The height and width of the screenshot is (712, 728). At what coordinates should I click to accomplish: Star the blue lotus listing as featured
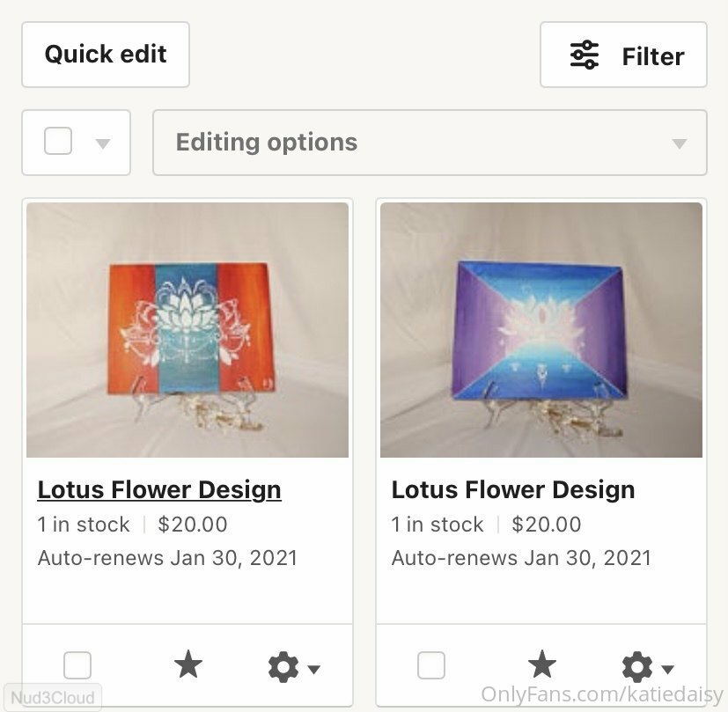pyautogui.click(x=542, y=665)
